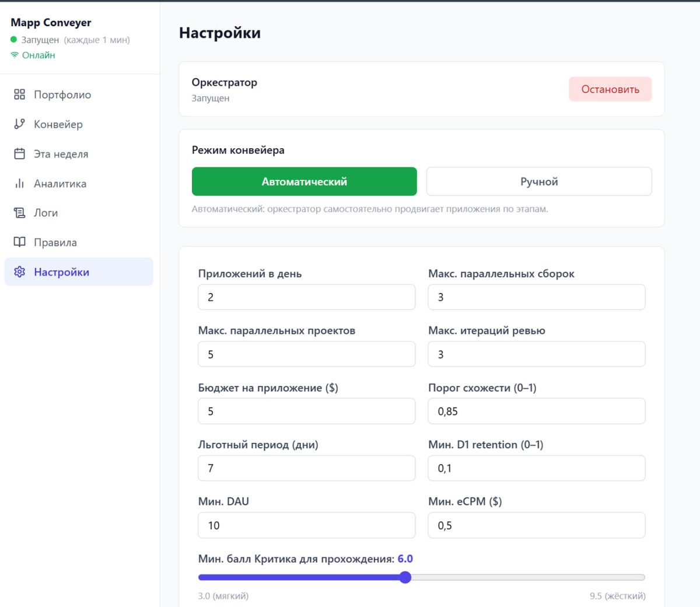Screen dimensions: 700x607
Task: Click the Макс. параллельных проектов input
Action: (307, 354)
